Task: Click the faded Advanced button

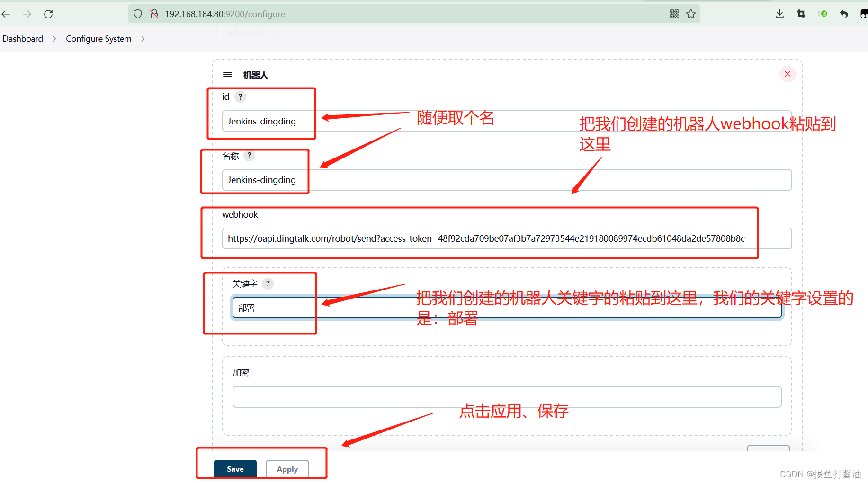Action: (x=248, y=32)
